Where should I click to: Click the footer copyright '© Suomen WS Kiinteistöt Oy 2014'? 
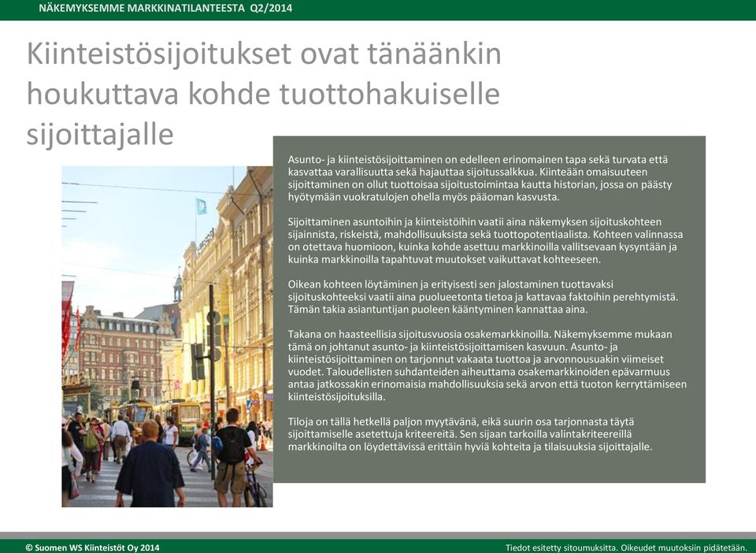[x=92, y=547]
